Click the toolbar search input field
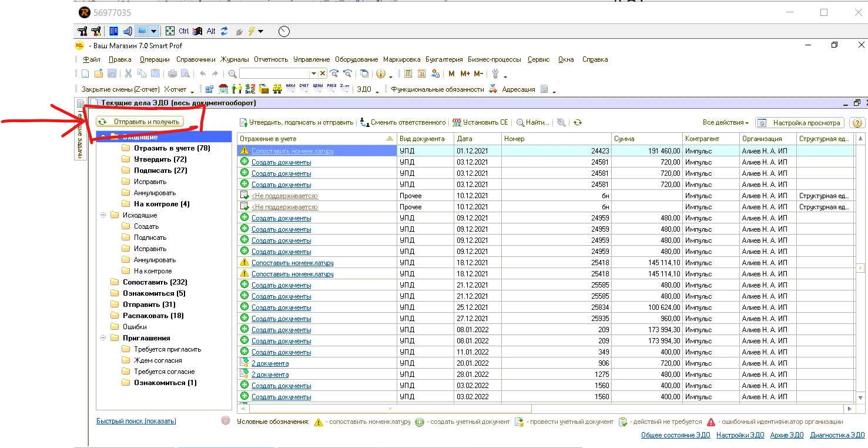This screenshot has height=448, width=868. 274,73
